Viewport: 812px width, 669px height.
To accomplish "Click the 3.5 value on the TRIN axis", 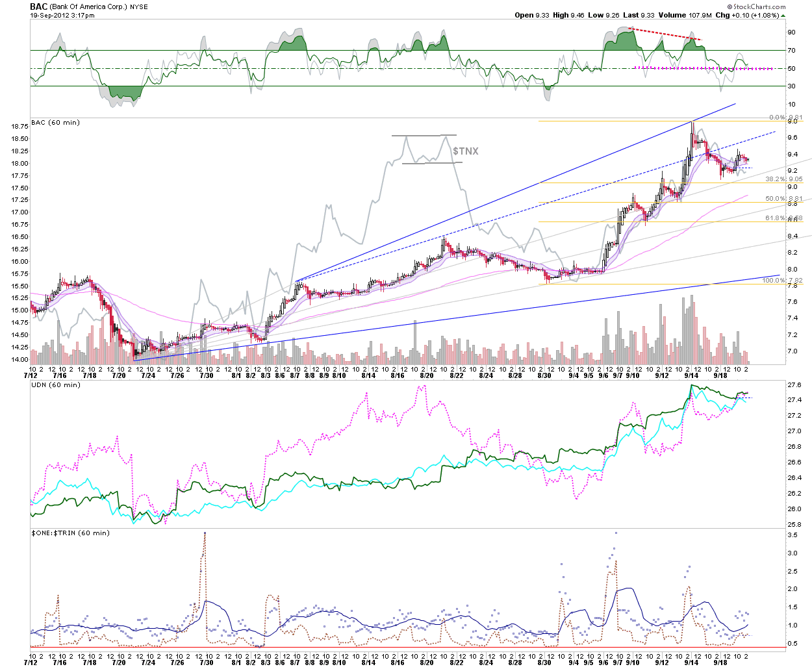I will (793, 535).
